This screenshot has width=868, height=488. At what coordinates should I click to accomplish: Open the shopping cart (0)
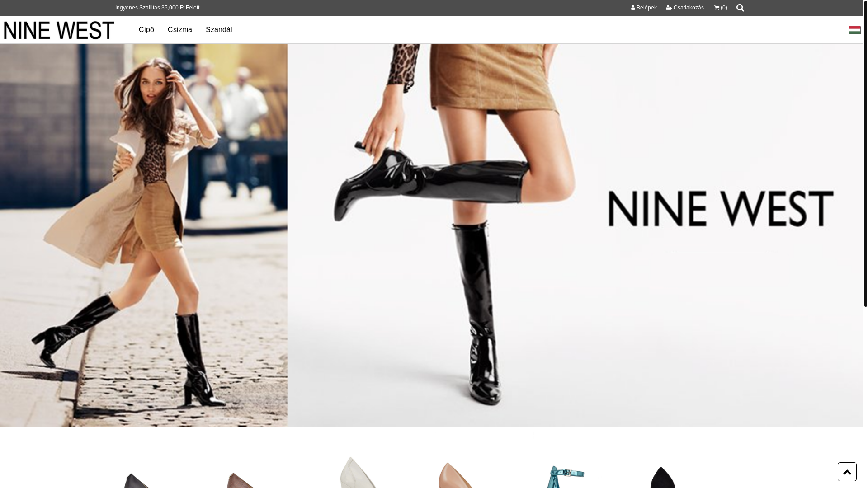pos(721,8)
